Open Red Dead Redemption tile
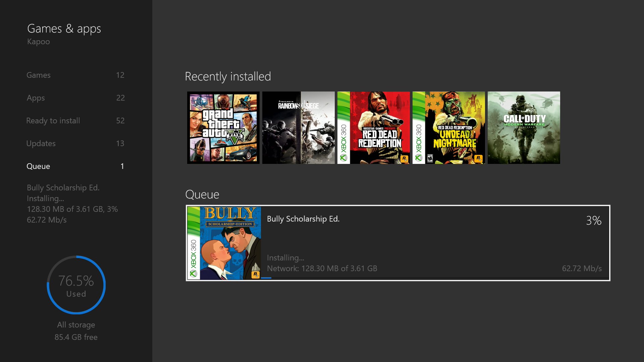This screenshot has height=362, width=644. point(373,128)
